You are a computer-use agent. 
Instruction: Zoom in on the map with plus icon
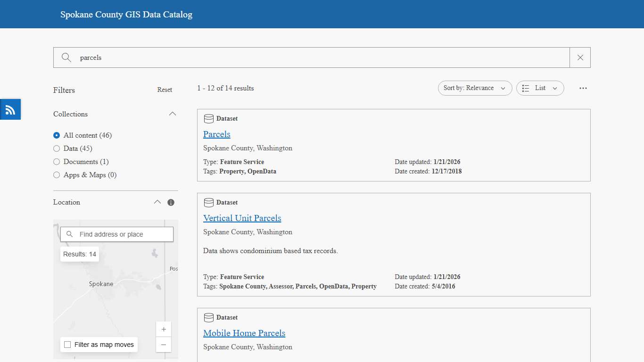pos(164,329)
